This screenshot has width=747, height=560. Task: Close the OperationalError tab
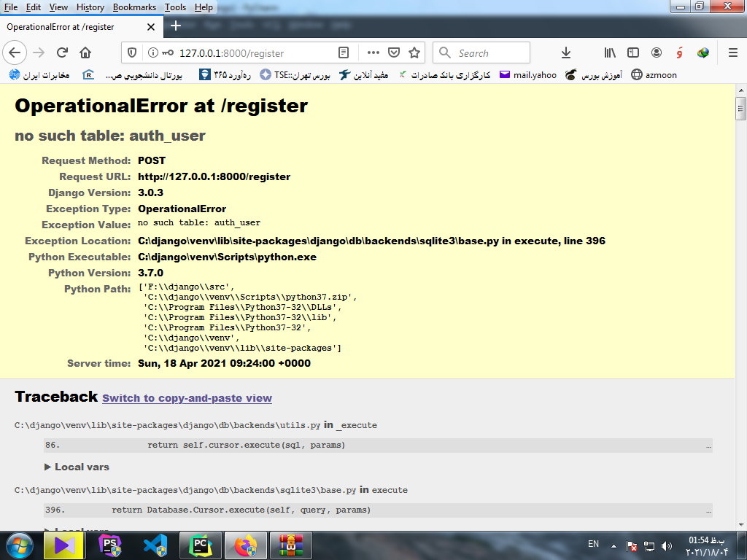coord(151,27)
